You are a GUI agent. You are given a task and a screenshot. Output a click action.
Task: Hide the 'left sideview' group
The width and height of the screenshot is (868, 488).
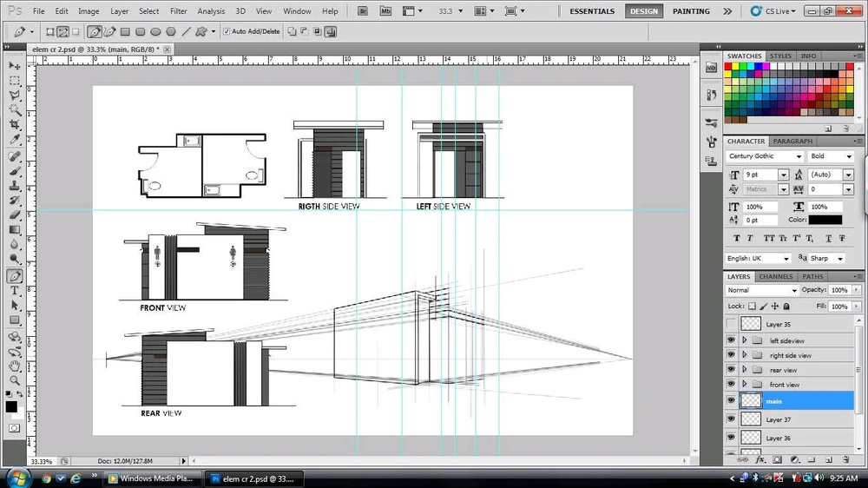coord(731,340)
